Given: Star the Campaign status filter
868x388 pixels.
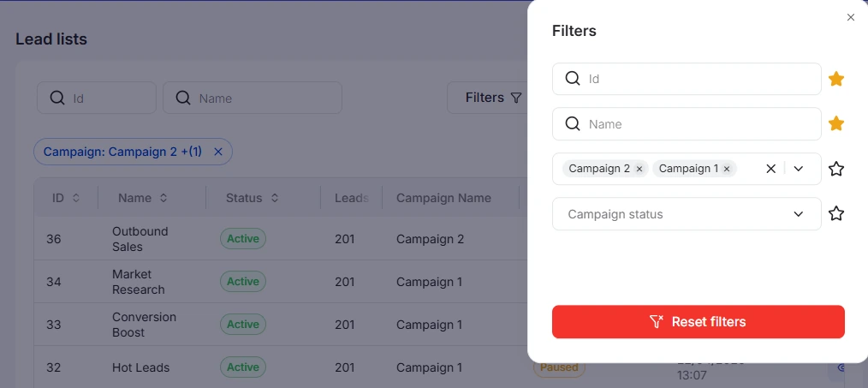Looking at the screenshot, I should [x=835, y=213].
